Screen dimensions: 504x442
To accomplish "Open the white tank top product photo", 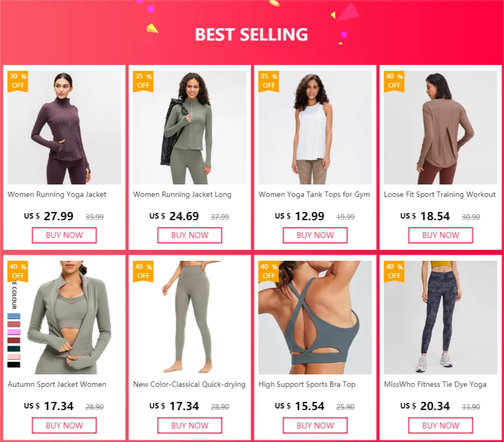I will pos(315,128).
